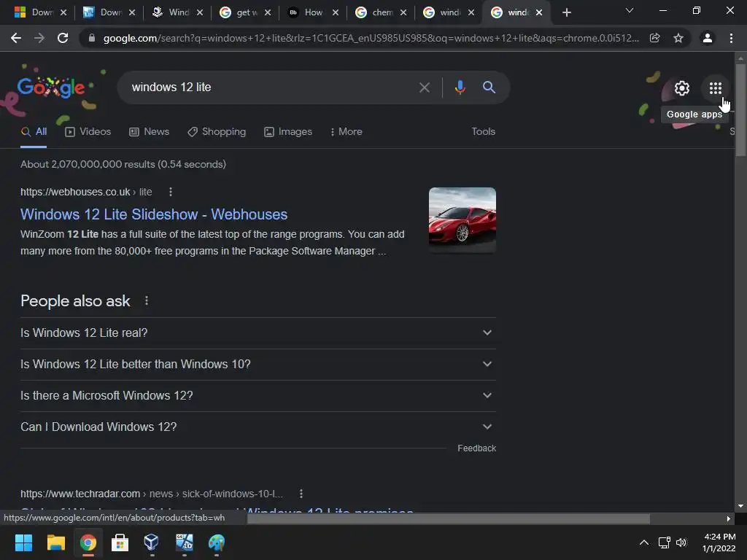
Task: Switch to the Images results tab
Action: (x=287, y=132)
